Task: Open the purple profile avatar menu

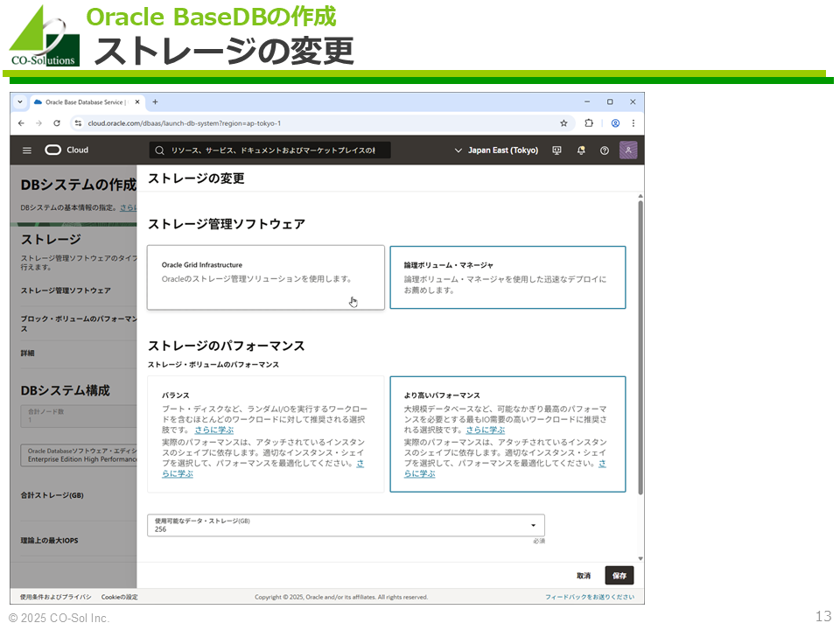Action: (x=628, y=150)
